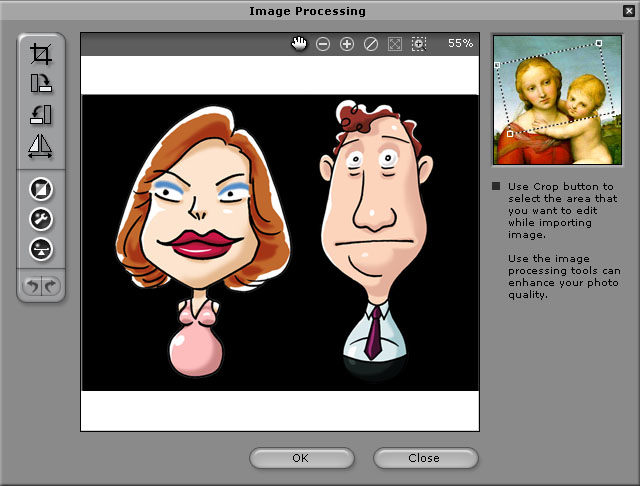Select the Crop tool
640x486 pixels.
pyautogui.click(x=41, y=54)
